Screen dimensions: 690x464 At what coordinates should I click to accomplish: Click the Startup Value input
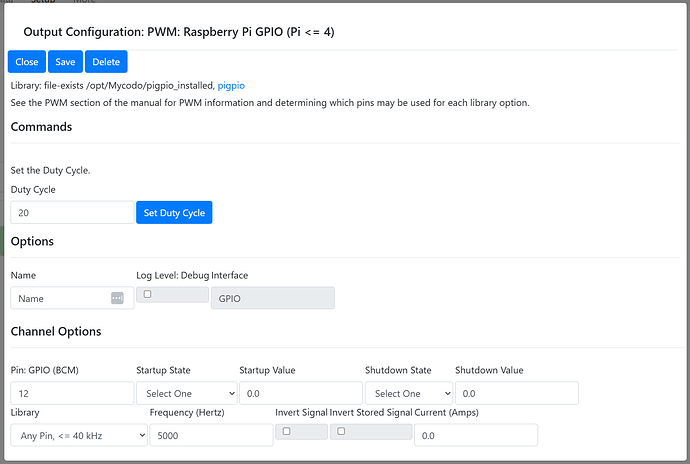click(300, 393)
